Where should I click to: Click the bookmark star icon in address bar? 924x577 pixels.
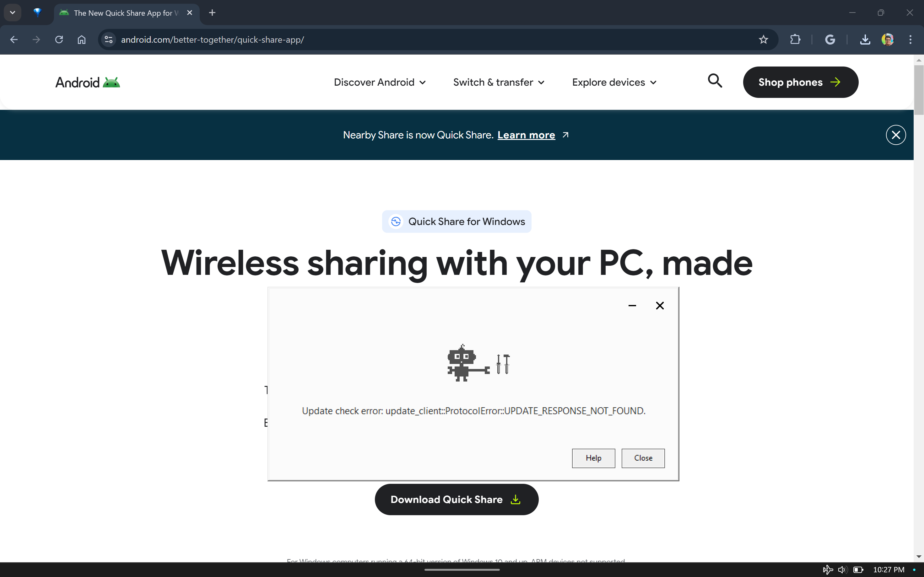click(764, 39)
